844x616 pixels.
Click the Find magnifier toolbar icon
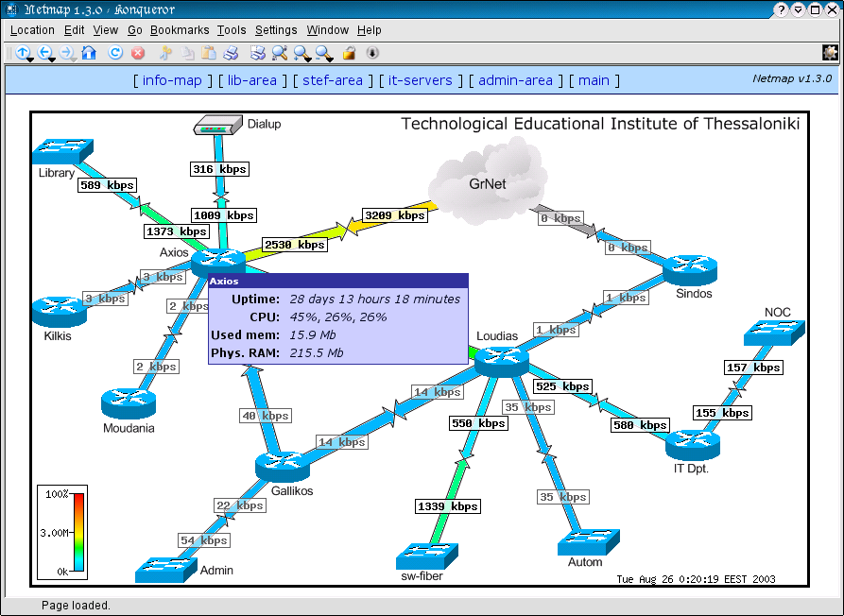(x=279, y=53)
